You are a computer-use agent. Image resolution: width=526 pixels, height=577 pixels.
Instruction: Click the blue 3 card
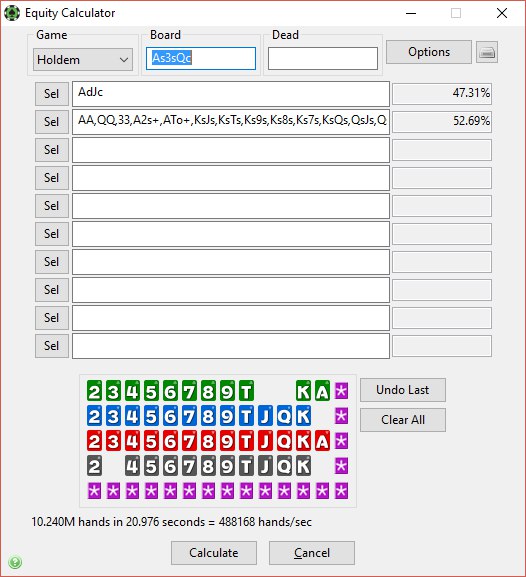[113, 416]
